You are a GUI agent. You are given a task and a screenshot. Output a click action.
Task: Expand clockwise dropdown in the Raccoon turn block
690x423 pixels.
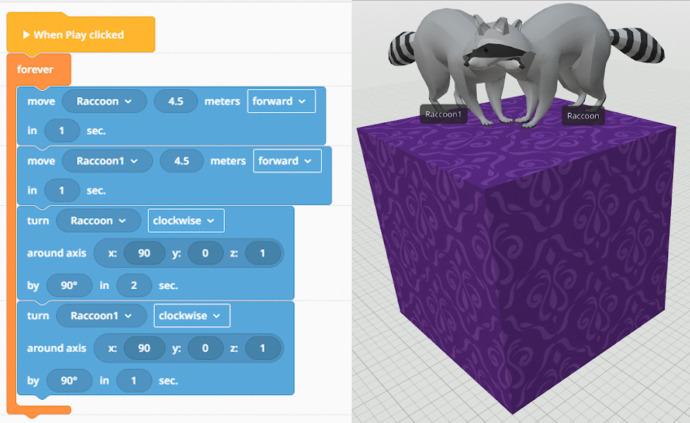point(186,220)
